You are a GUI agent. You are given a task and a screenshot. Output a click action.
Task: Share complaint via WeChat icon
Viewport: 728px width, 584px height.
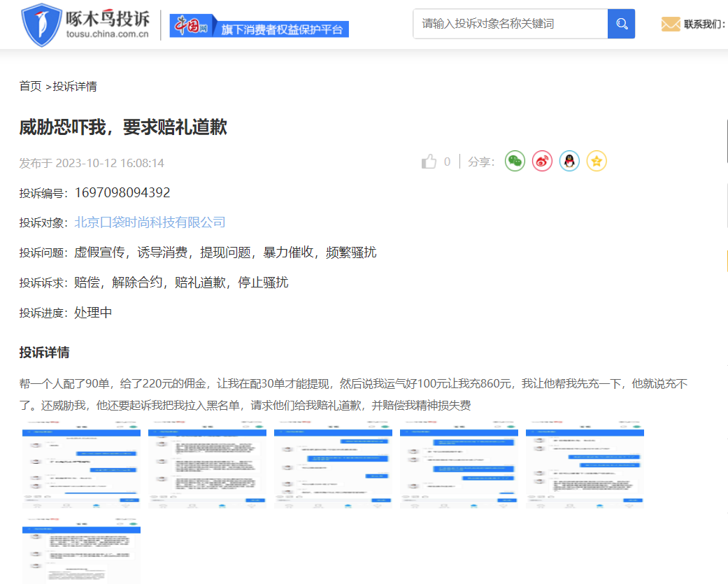pos(515,162)
